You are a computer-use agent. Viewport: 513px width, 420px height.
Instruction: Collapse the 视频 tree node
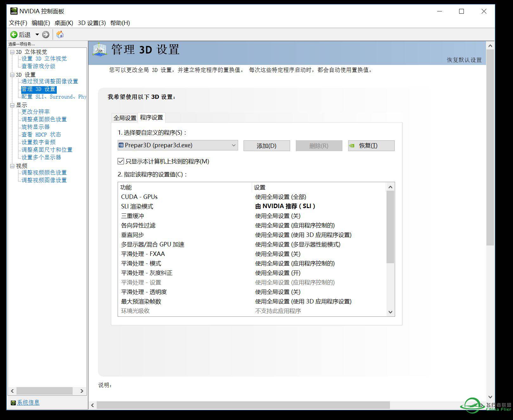point(12,166)
